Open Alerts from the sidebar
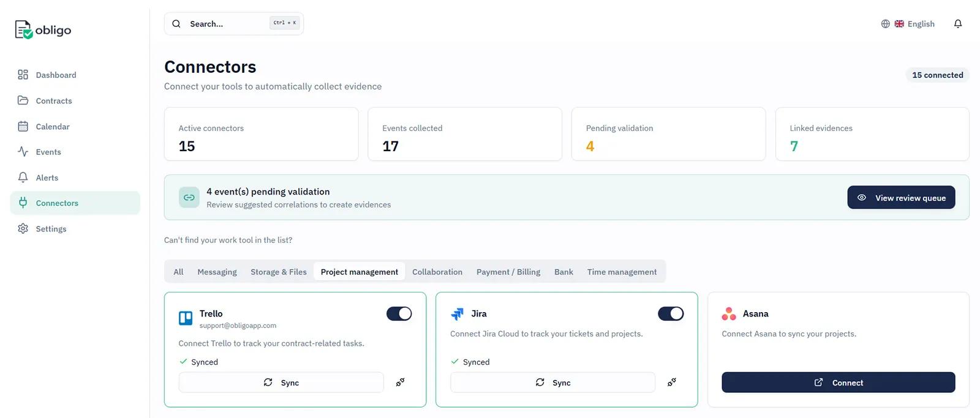The width and height of the screenshot is (980, 418). pyautogui.click(x=47, y=177)
